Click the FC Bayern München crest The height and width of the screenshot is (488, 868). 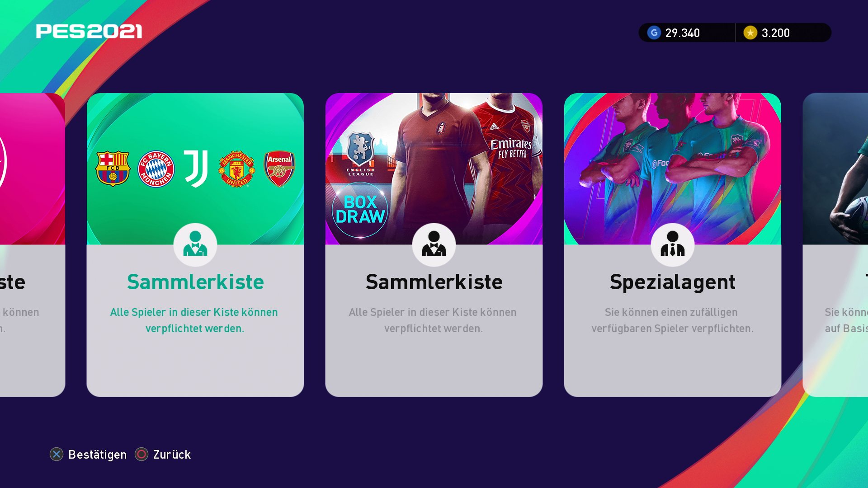(156, 169)
